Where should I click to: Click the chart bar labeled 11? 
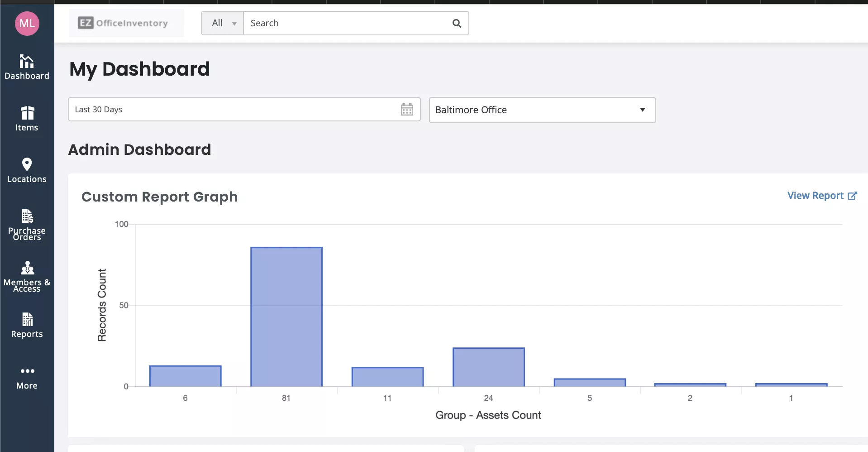tap(387, 377)
